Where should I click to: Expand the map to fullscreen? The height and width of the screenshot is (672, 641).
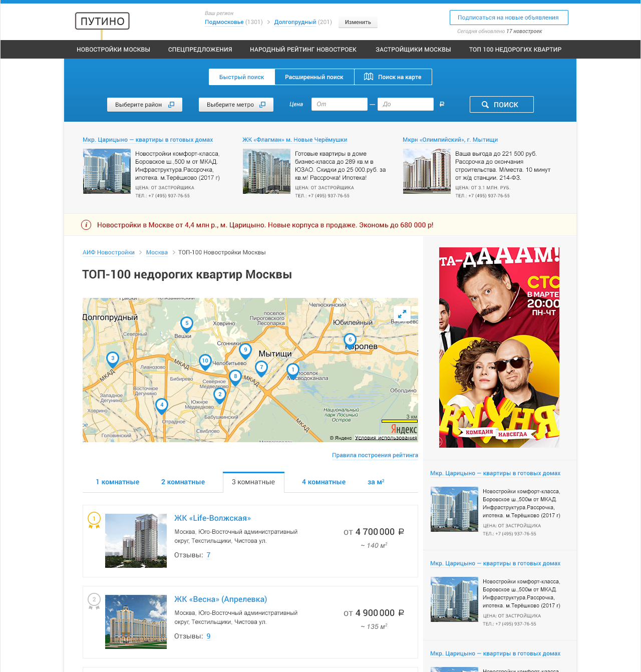point(402,313)
